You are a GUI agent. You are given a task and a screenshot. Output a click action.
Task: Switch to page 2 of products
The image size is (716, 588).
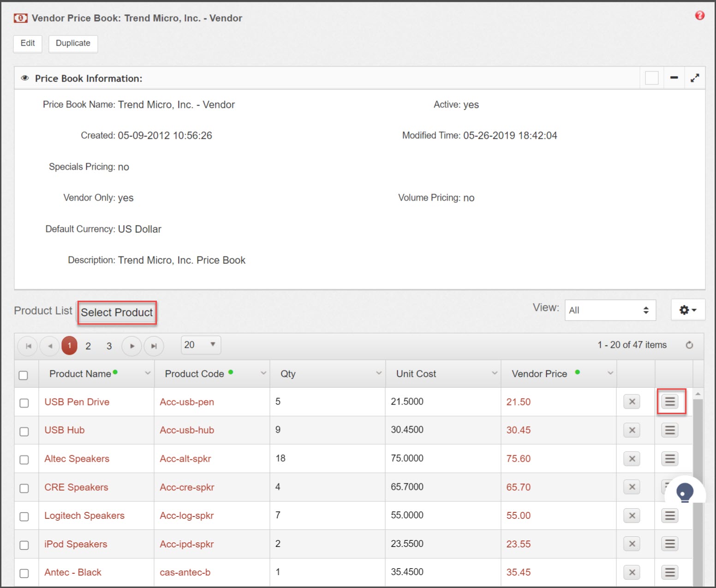pyautogui.click(x=88, y=346)
